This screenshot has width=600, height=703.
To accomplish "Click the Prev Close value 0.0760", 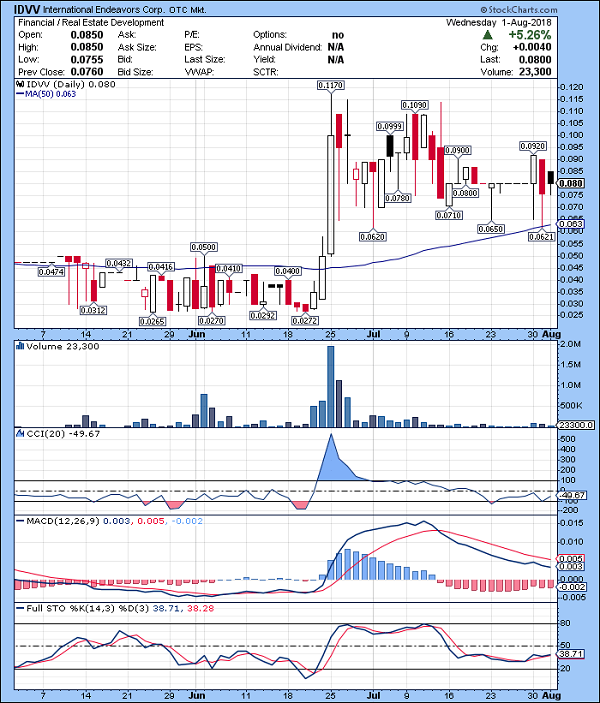I will (x=87, y=72).
